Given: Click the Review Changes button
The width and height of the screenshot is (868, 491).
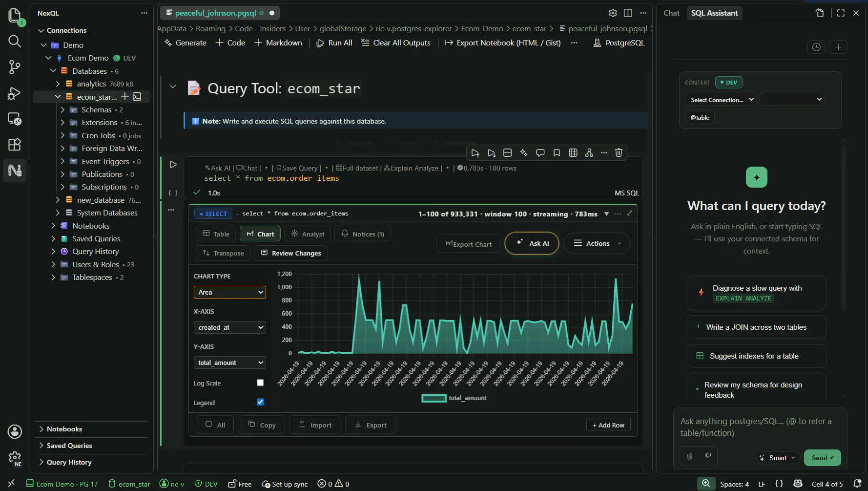Looking at the screenshot, I should (x=291, y=253).
